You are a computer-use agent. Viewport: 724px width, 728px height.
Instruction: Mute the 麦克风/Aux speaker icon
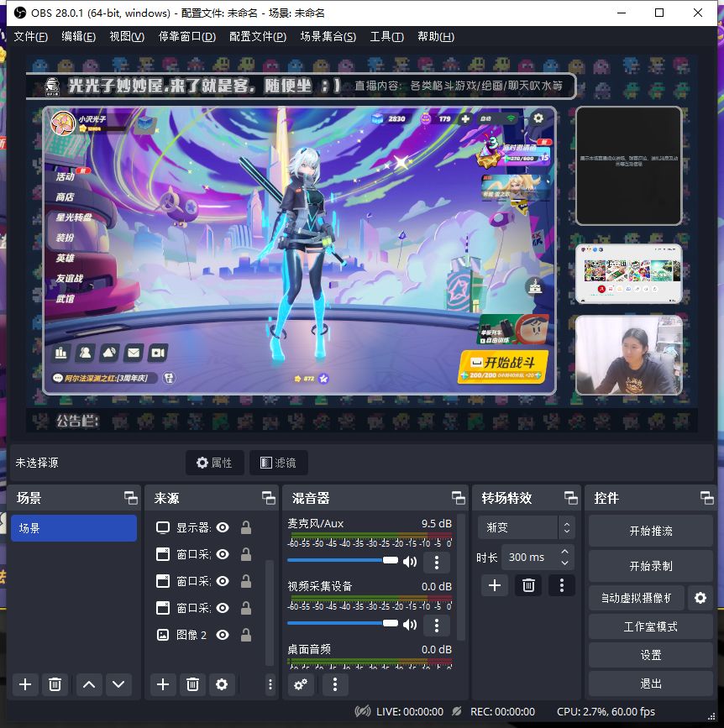[410, 562]
